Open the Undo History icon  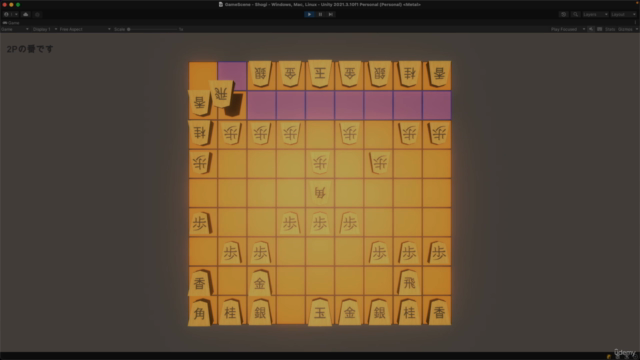pyautogui.click(x=564, y=14)
